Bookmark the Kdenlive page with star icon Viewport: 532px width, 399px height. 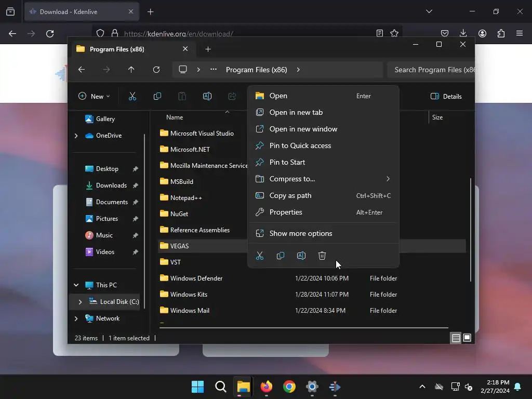[x=394, y=33]
